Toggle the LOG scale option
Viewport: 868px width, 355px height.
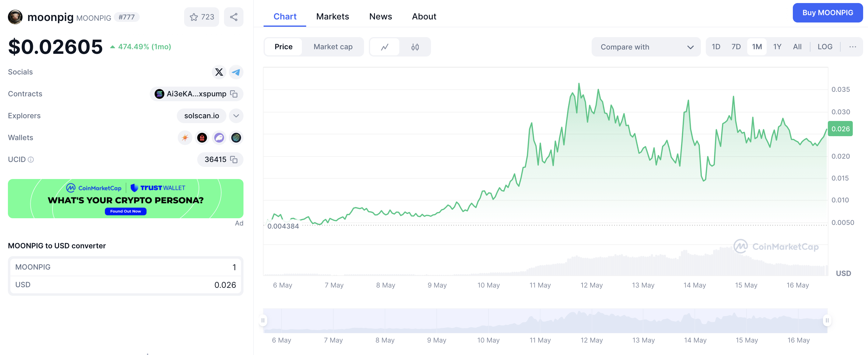(824, 47)
